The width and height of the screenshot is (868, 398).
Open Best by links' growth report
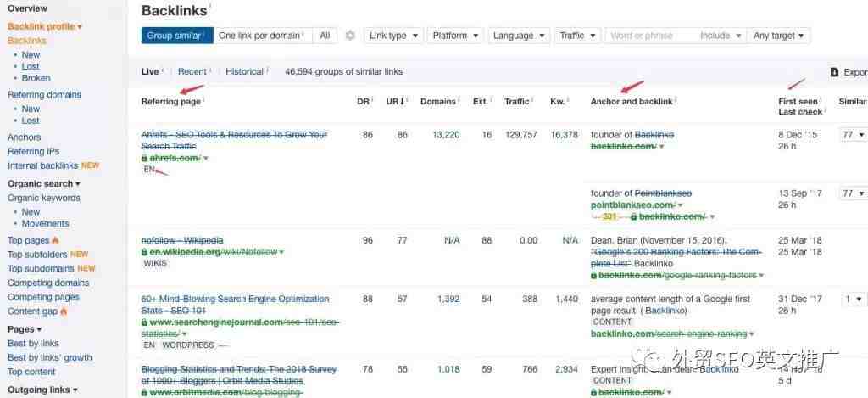[50, 357]
